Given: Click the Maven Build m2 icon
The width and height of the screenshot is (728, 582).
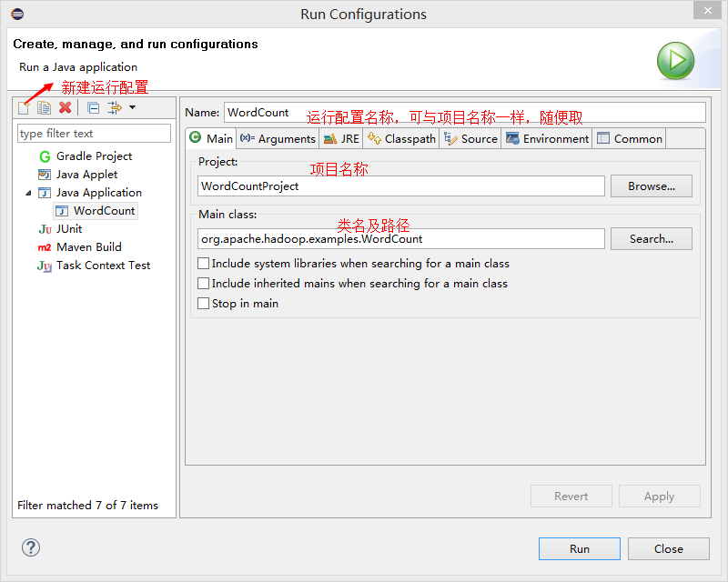Looking at the screenshot, I should pos(45,247).
